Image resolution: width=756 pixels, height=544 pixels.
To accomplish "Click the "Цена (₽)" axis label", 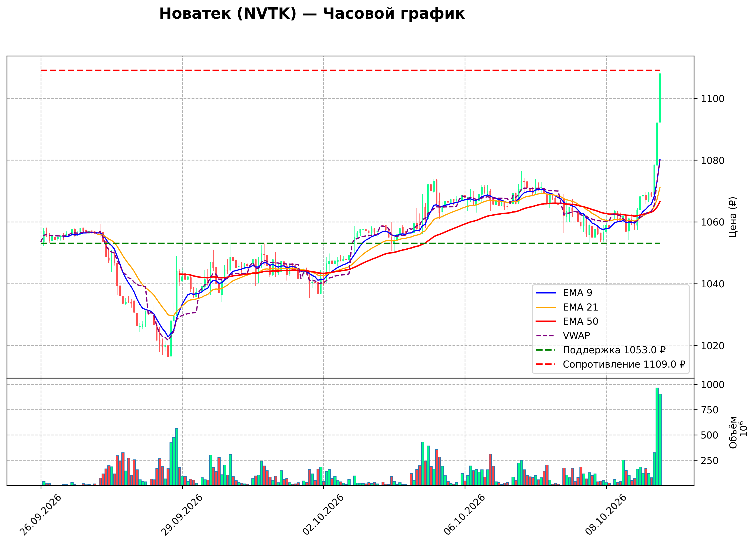I will [733, 217].
